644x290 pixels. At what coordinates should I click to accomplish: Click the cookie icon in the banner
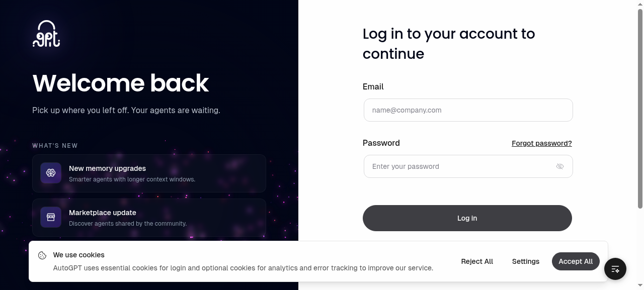click(x=42, y=255)
